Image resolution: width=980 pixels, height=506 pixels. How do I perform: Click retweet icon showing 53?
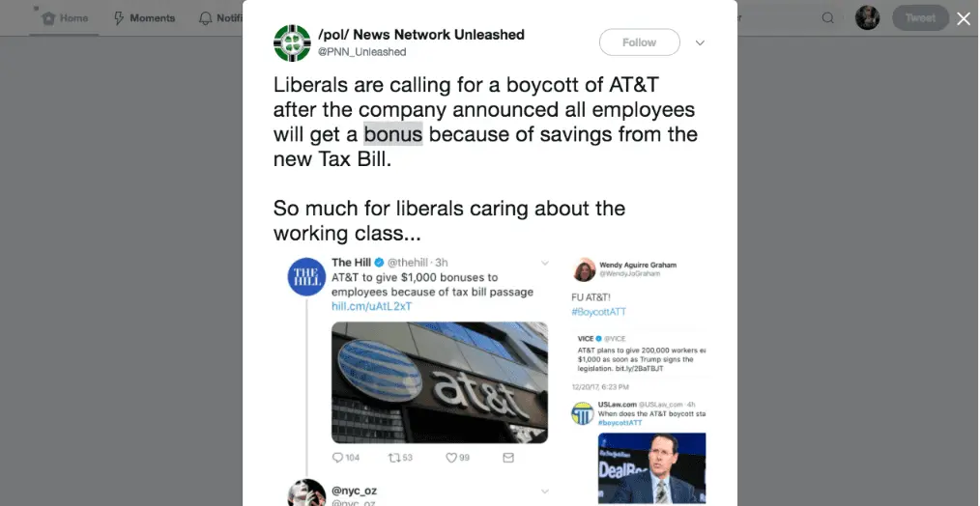(x=393, y=458)
